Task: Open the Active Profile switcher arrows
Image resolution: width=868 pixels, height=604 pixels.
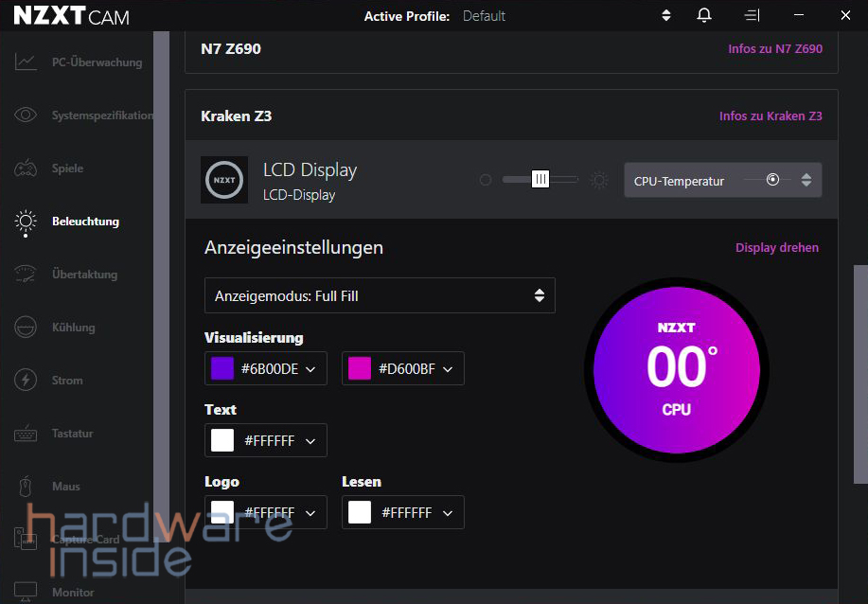Action: [666, 15]
